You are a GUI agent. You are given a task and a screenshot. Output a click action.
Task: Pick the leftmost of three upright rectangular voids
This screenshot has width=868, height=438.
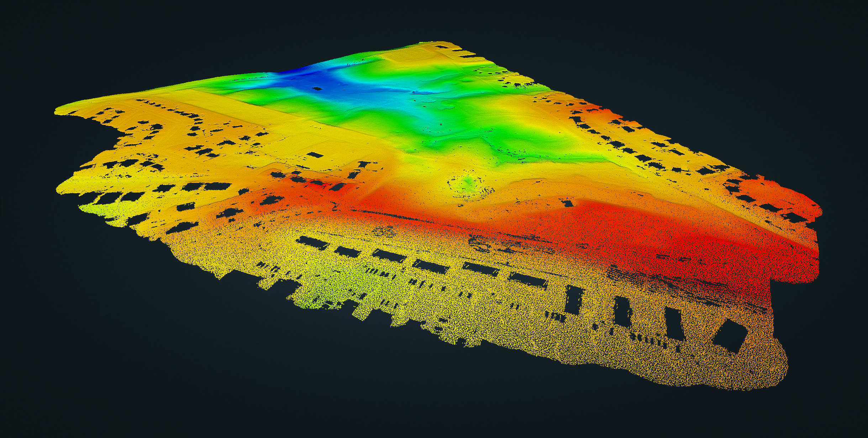(574, 300)
